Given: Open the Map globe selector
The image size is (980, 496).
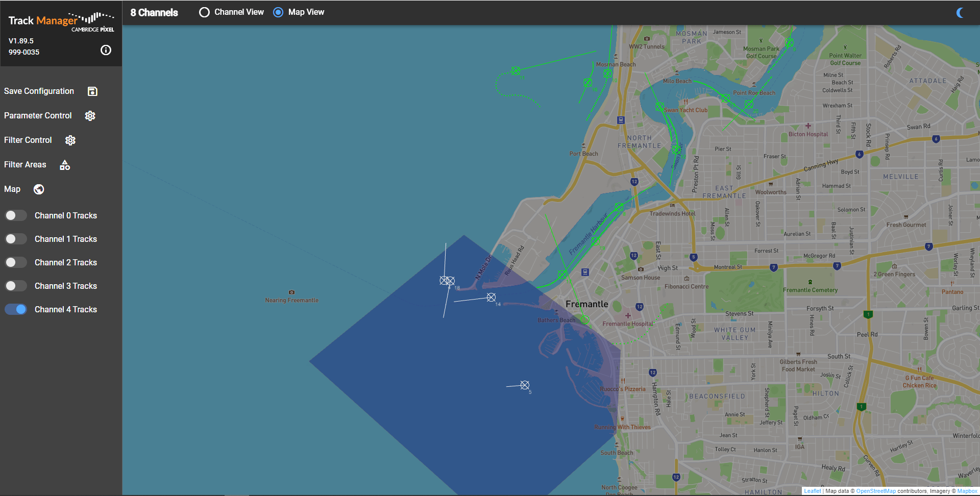Looking at the screenshot, I should point(38,189).
